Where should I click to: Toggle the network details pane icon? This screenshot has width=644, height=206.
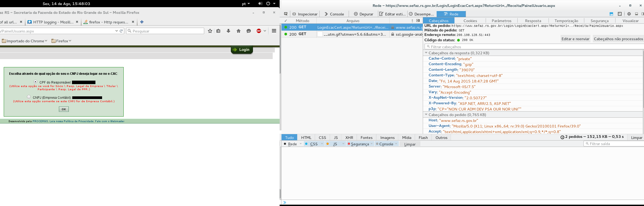point(418,20)
